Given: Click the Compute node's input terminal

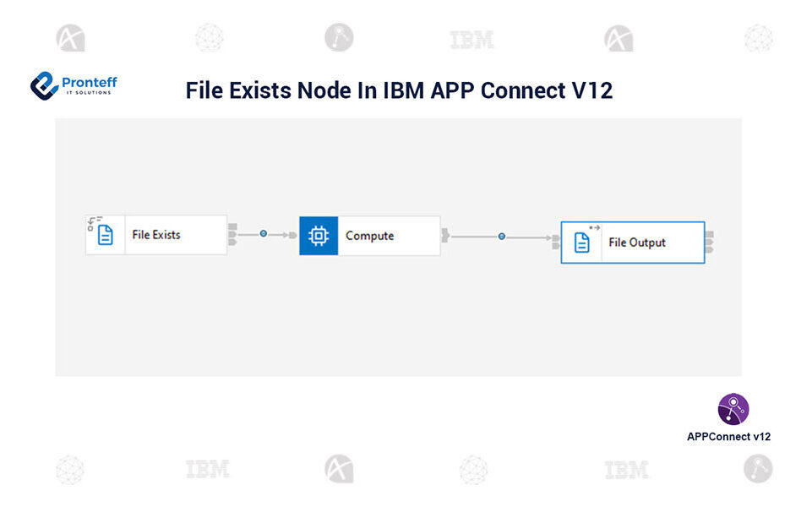Looking at the screenshot, I should coord(294,235).
